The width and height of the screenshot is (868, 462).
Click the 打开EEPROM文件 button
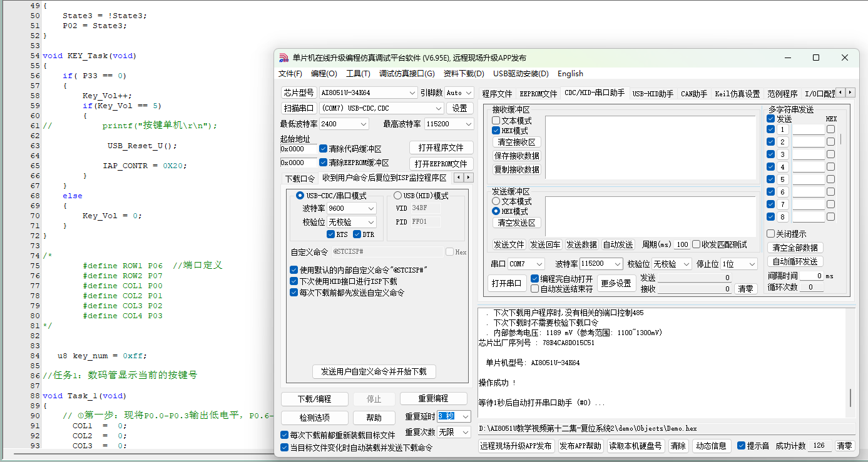coord(441,164)
